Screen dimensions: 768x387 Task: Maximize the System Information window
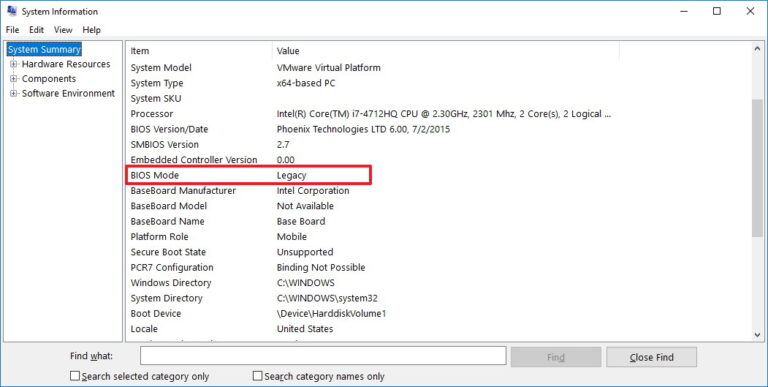tap(717, 11)
